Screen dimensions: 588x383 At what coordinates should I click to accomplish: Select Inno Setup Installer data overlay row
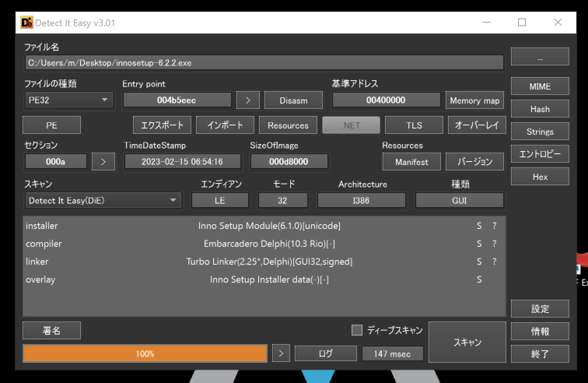click(x=264, y=279)
